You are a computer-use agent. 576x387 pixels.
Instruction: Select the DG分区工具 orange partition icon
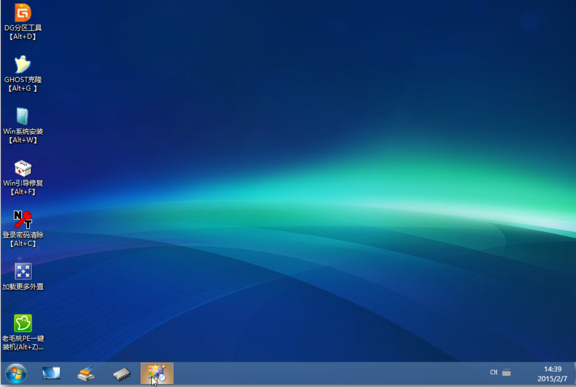[23, 12]
